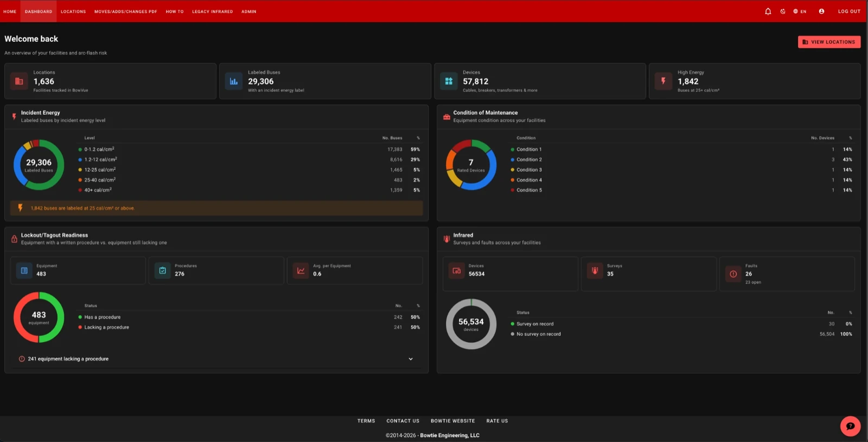
Task: Open the Contact Us footer link
Action: 403,421
